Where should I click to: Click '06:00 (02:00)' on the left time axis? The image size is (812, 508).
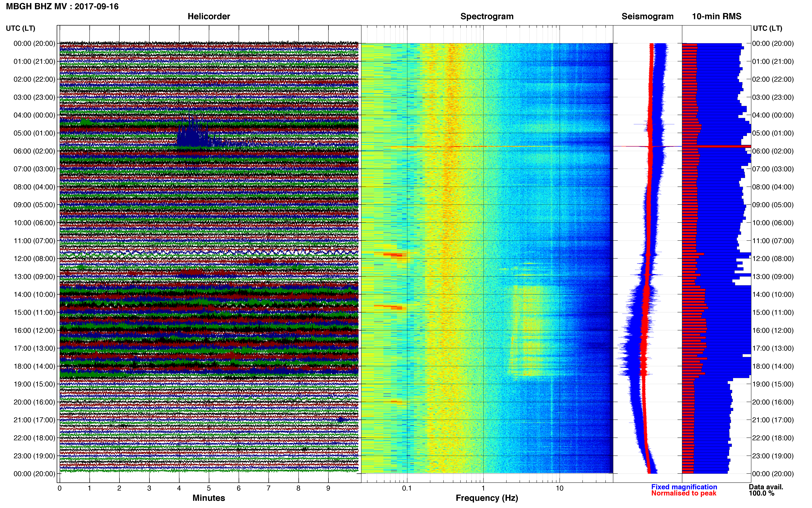click(x=34, y=151)
